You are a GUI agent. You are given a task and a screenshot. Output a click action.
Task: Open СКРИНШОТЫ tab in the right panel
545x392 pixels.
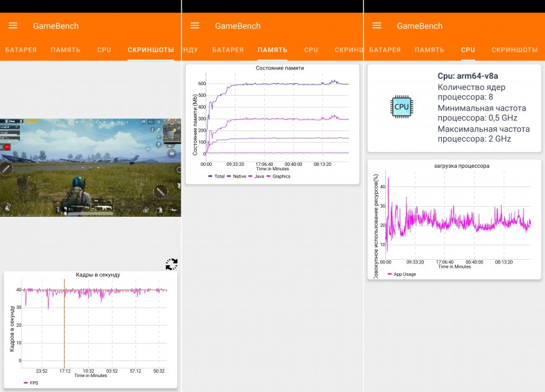tap(515, 50)
